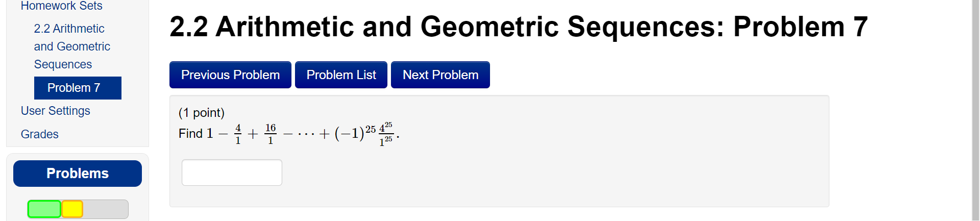Click the final 4^25 over 1^25 fraction
The image size is (980, 221).
(386, 134)
